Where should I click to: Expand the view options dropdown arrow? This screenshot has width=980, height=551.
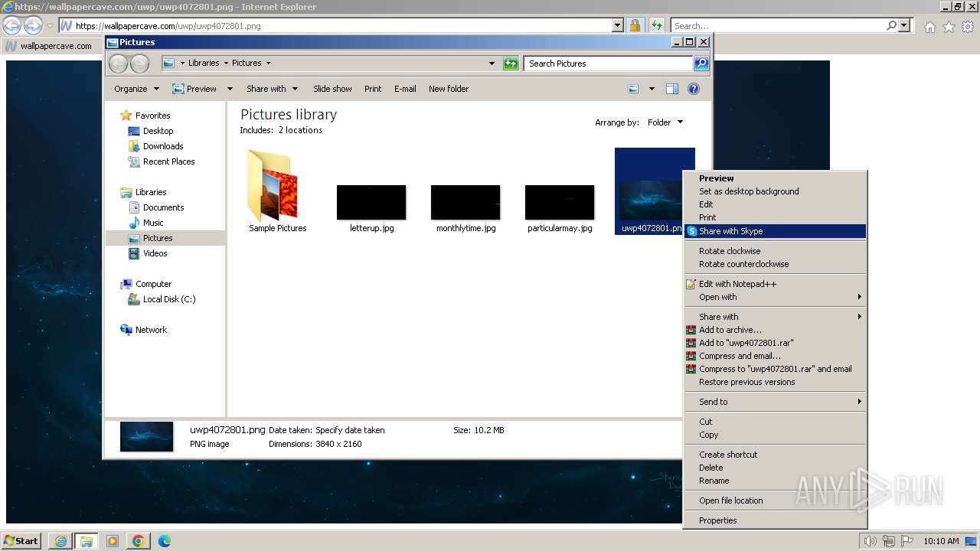652,89
